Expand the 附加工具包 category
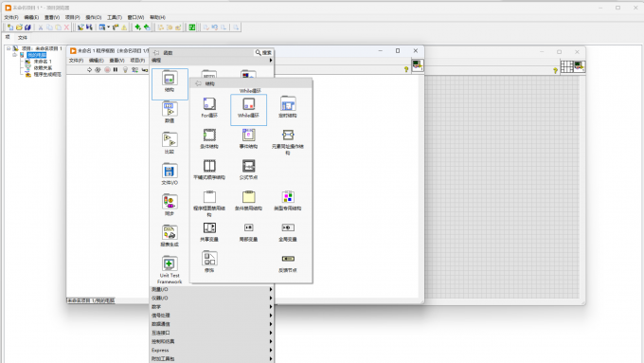Image resolution: width=644 pixels, height=363 pixels. coord(211,359)
